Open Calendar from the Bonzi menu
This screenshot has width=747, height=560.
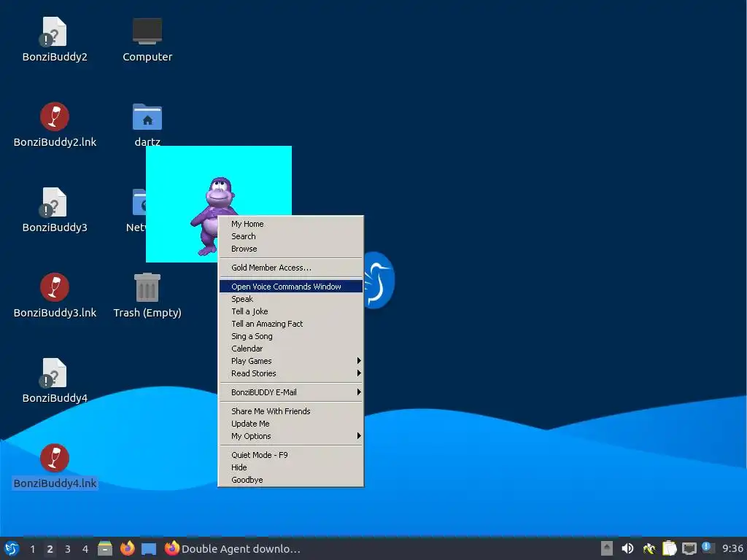290,349
